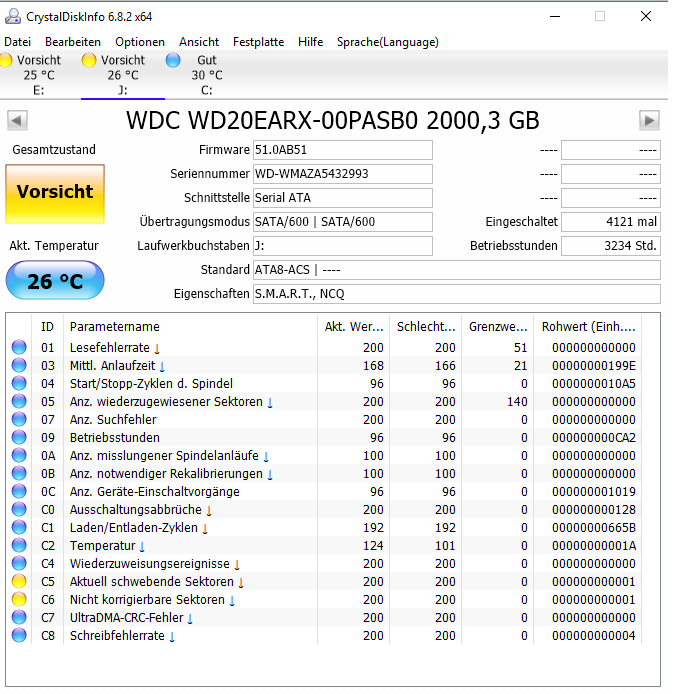
Task: Select disk tab Vorsicht 26 °C J:
Action: [x=123, y=75]
